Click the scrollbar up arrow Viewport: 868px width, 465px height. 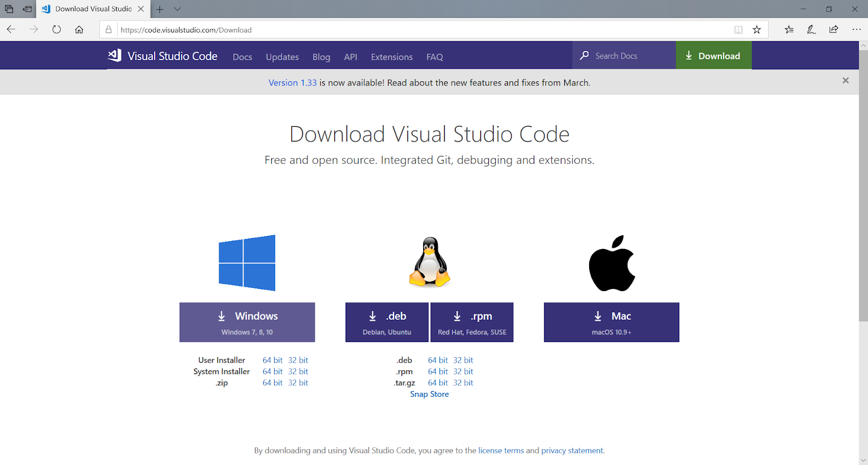click(863, 46)
